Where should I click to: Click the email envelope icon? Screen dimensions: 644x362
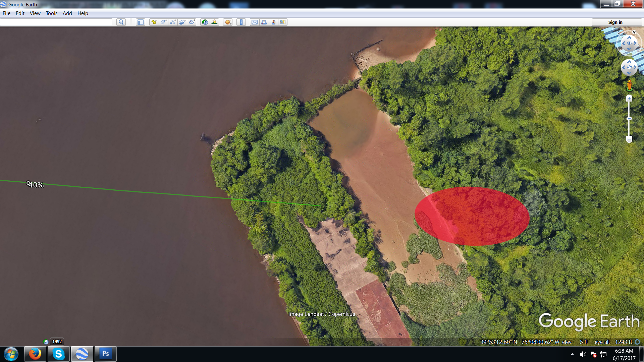click(x=255, y=22)
